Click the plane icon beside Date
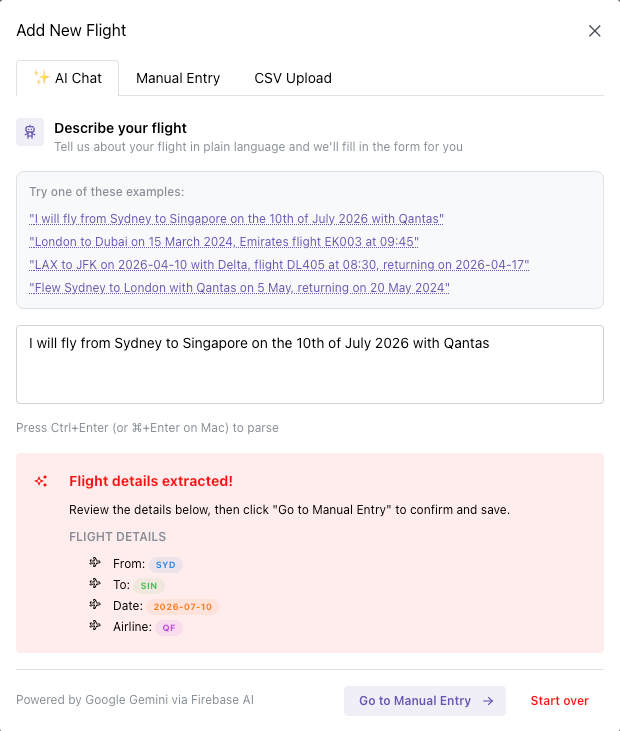The width and height of the screenshot is (620, 731). tap(95, 605)
